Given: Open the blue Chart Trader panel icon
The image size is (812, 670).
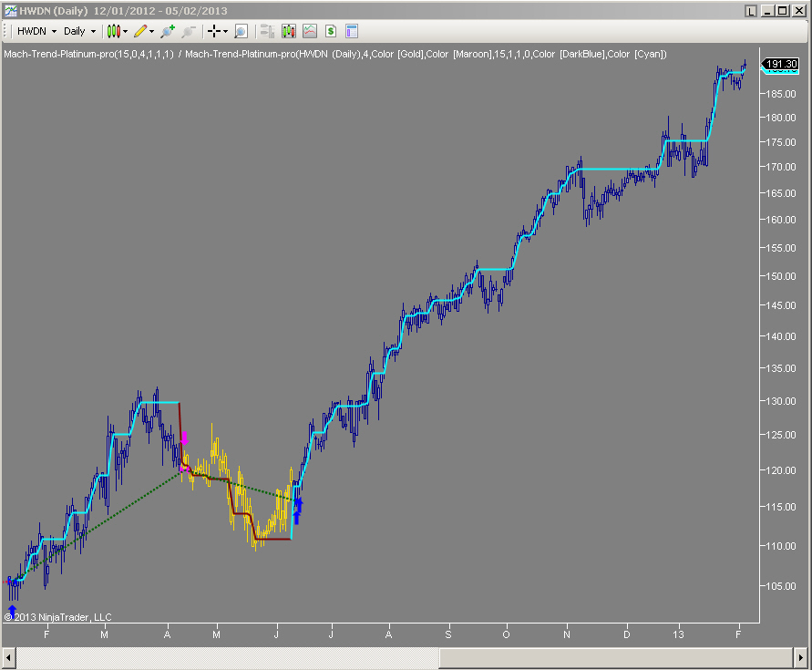Looking at the screenshot, I should click(x=351, y=30).
